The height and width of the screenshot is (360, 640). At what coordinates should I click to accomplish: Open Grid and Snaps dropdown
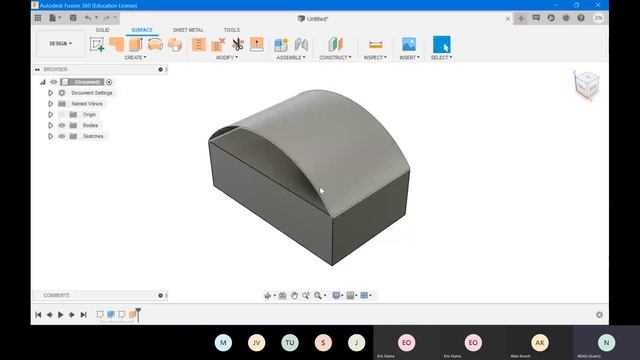click(x=351, y=296)
